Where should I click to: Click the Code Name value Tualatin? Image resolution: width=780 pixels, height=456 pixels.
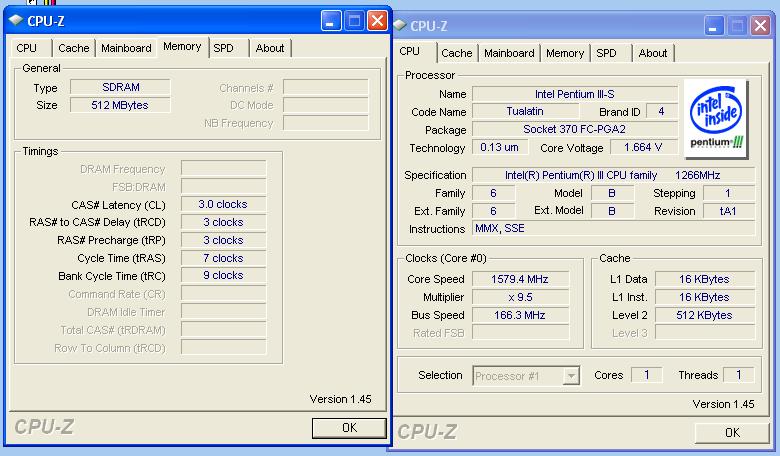525,111
